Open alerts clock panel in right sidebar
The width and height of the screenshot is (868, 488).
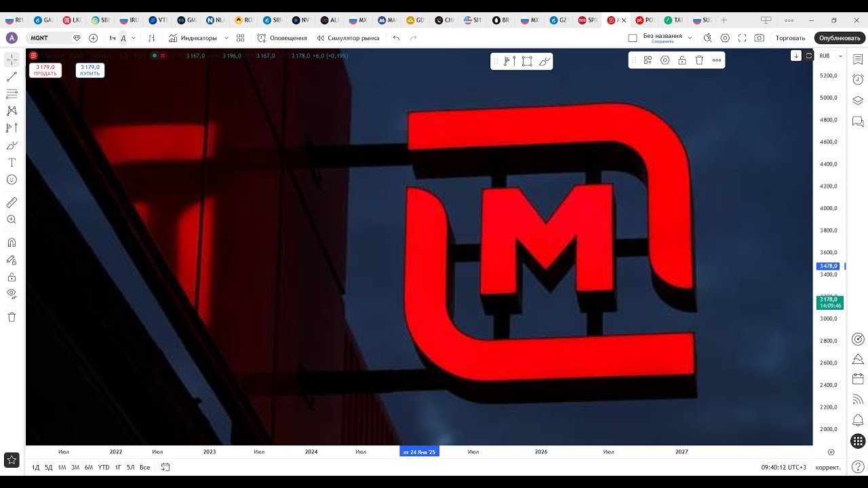click(x=858, y=79)
